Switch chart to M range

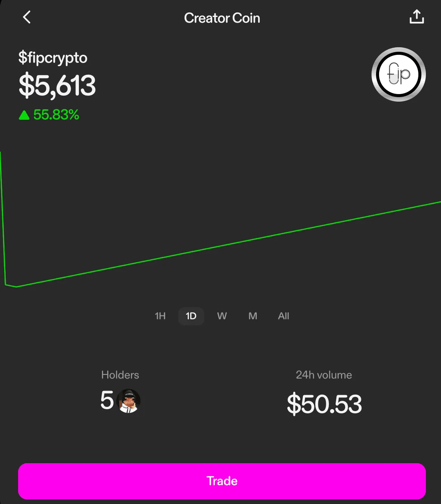coord(253,316)
